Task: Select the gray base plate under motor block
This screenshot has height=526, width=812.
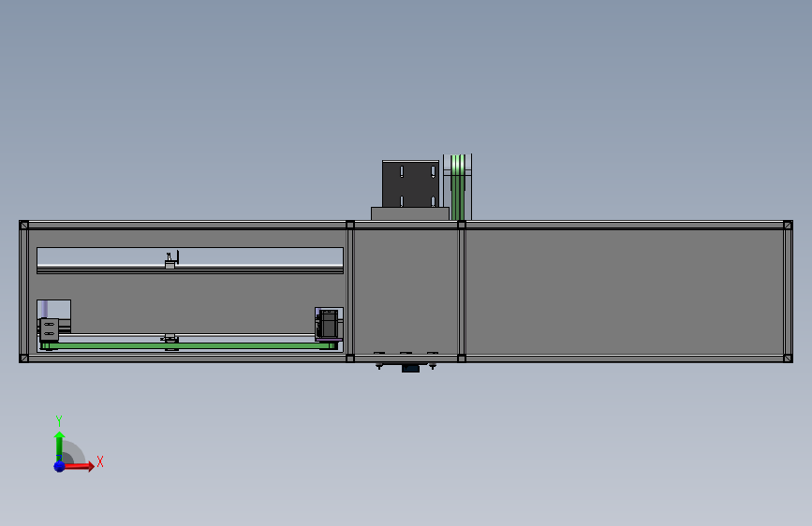Action: pyautogui.click(x=410, y=213)
